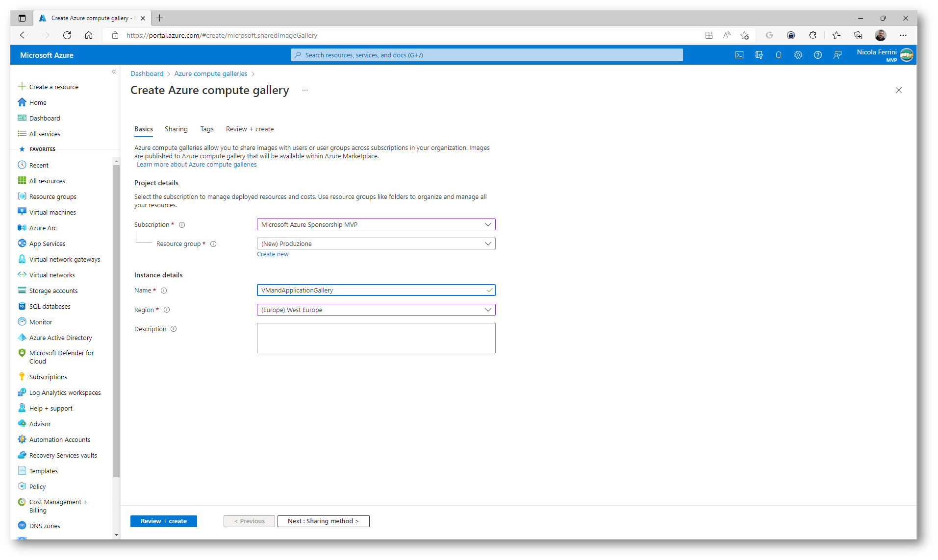938x560 pixels.
Task: Click info icon next to Description label
Action: click(x=174, y=329)
